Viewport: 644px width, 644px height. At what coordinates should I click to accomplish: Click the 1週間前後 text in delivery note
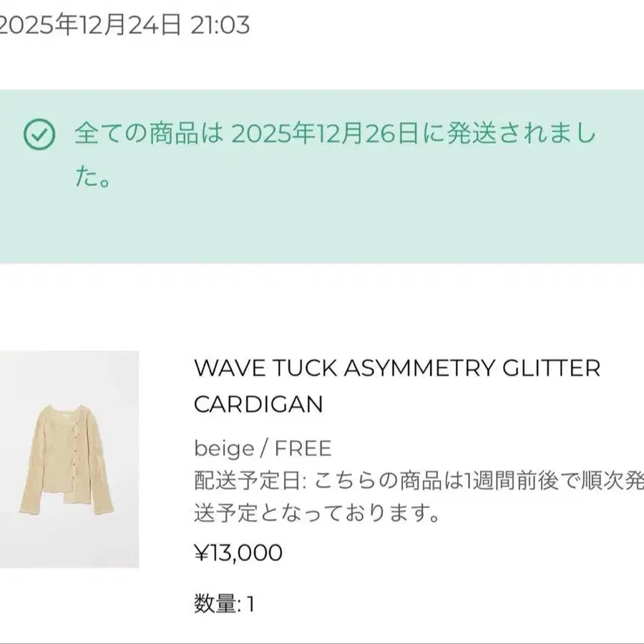(x=510, y=481)
